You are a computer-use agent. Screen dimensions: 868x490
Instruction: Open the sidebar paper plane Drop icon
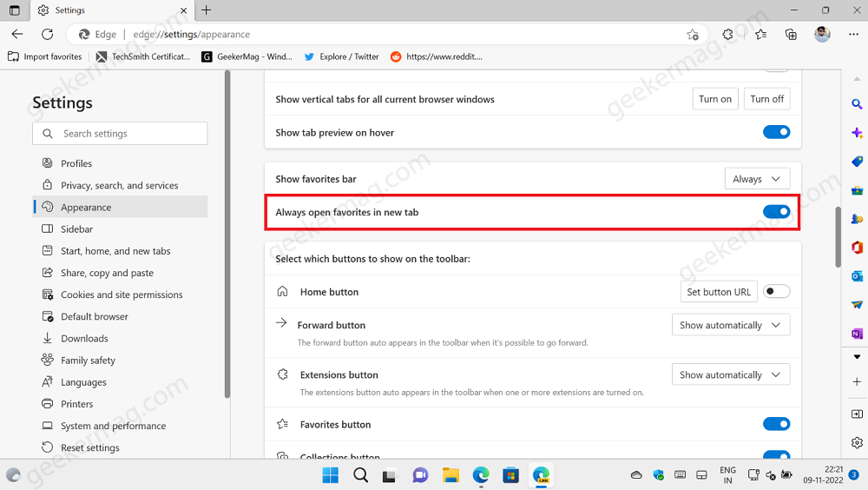click(x=857, y=304)
